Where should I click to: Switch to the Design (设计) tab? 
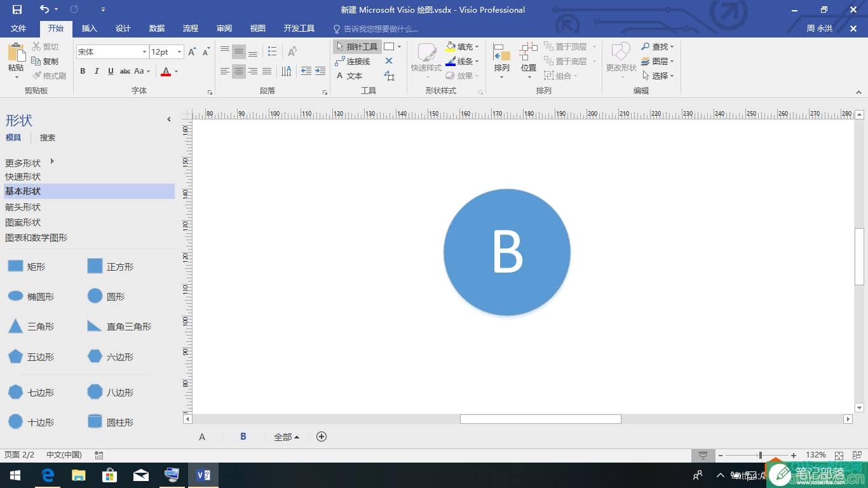point(123,29)
